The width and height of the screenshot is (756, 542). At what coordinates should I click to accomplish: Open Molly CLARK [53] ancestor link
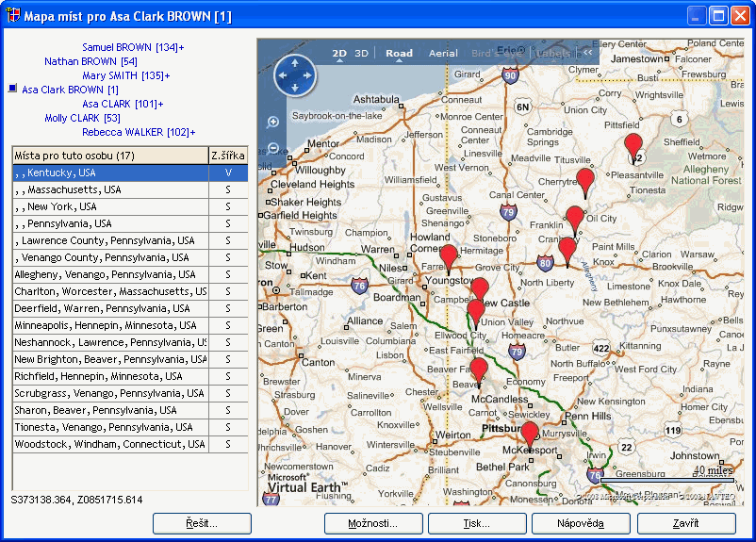82,118
